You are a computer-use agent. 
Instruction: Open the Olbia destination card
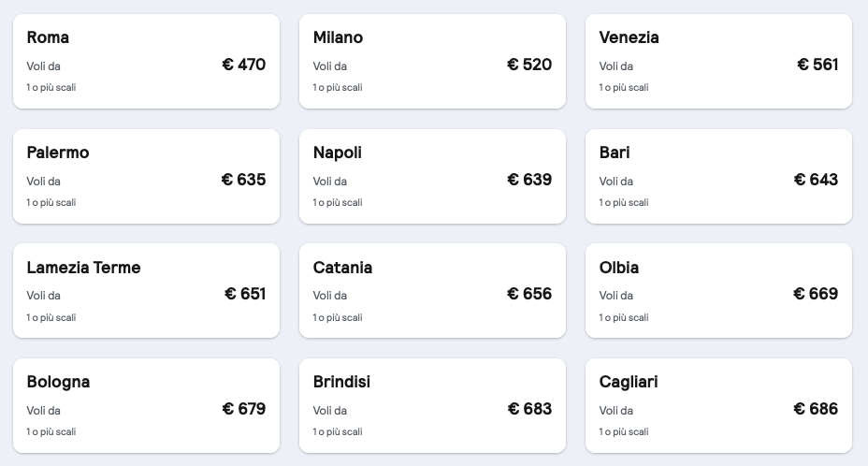point(718,291)
